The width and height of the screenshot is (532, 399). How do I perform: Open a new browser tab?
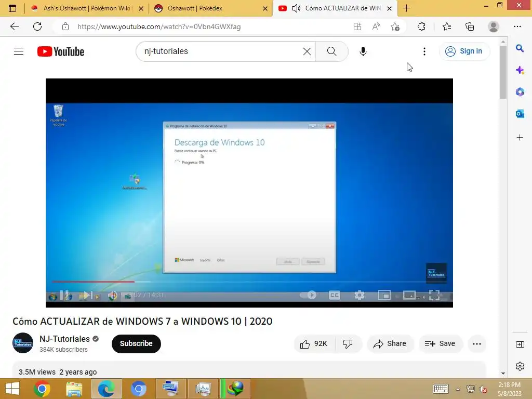coord(406,8)
